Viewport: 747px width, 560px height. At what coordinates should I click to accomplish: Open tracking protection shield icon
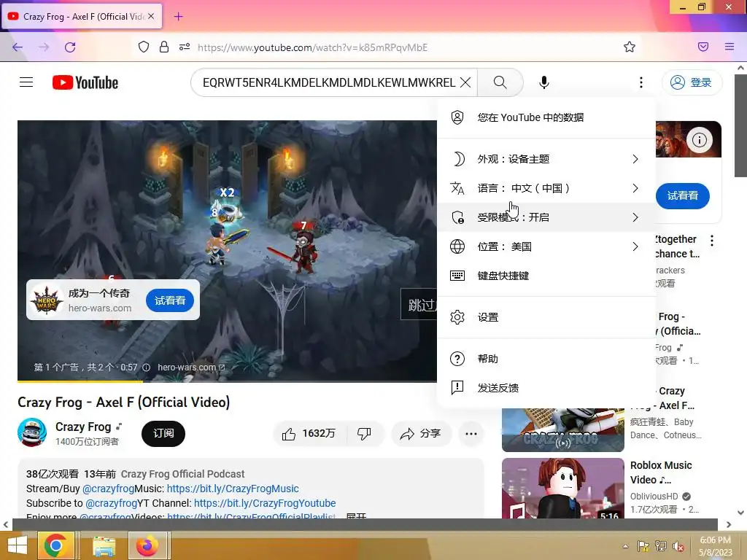pyautogui.click(x=144, y=47)
